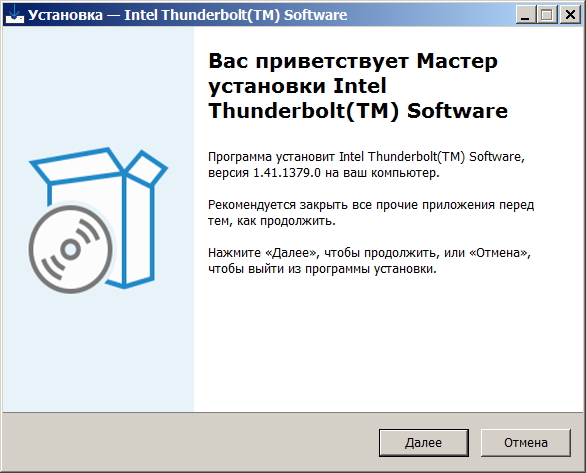Viewport: 586px width, 473px height.
Task: Click the open box illustration
Action: 98,220
